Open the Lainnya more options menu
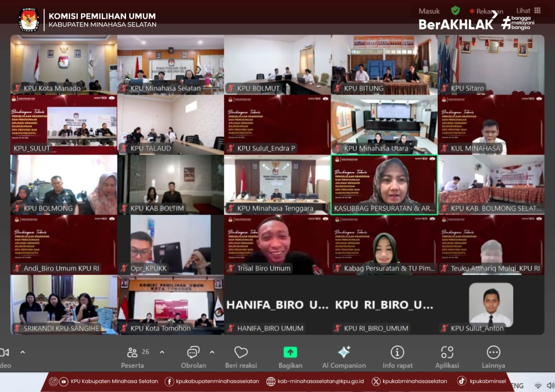Viewport: 555px width, 392px height. (x=493, y=357)
